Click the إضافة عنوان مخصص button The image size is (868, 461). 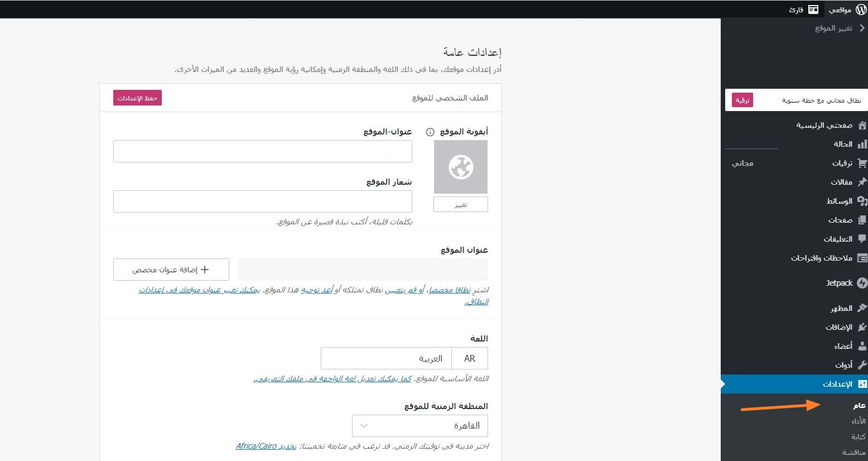click(x=171, y=270)
